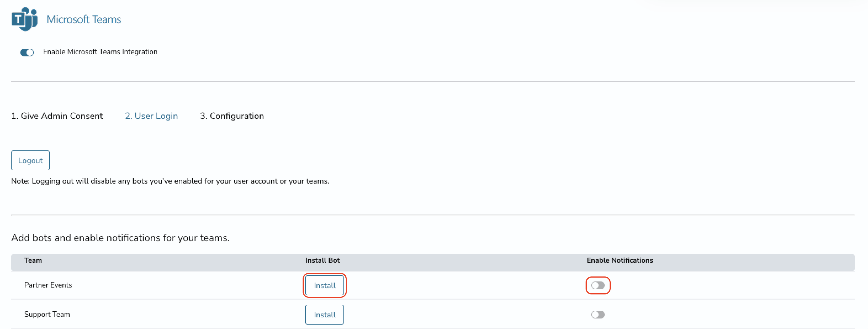Click the Microsoft Teams logo icon

click(24, 19)
